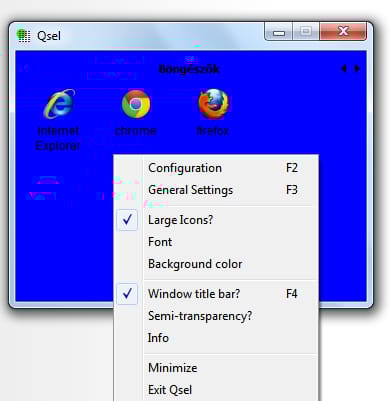
Task: Close the Qsel window
Action: (343, 32)
